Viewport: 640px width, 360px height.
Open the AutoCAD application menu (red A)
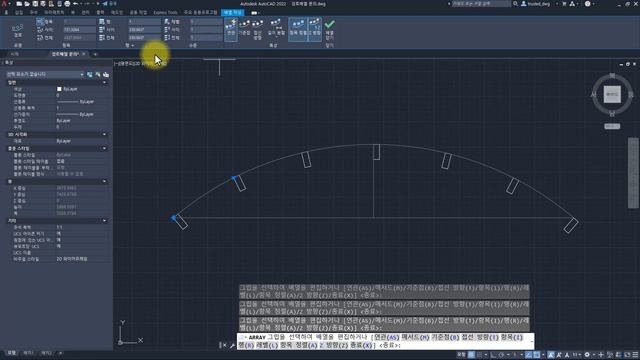[4, 4]
